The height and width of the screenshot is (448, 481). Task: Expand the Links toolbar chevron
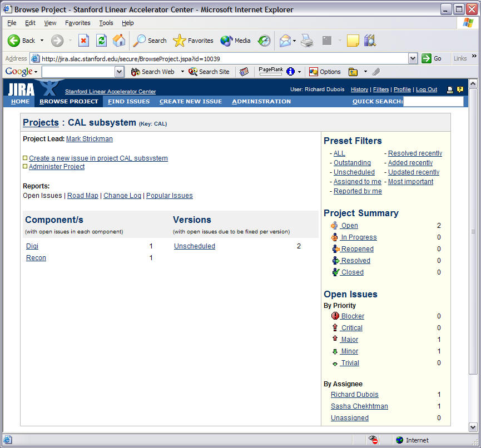pyautogui.click(x=474, y=56)
